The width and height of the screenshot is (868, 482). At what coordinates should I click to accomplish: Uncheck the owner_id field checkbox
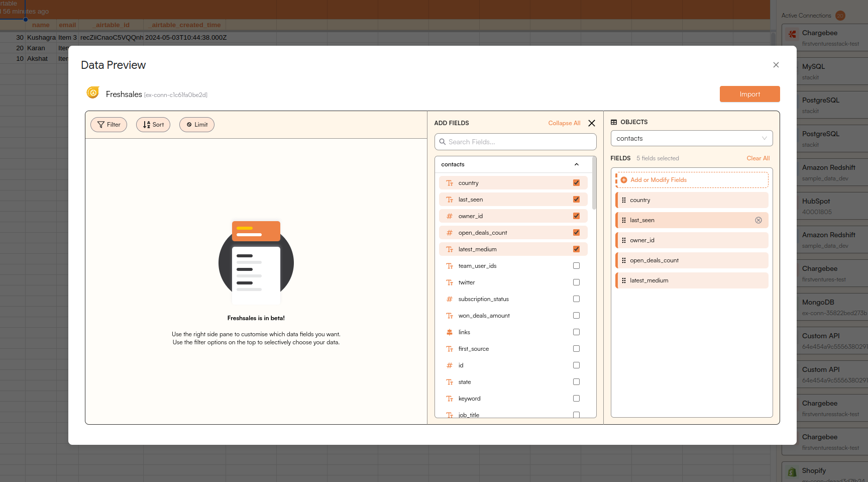pyautogui.click(x=576, y=216)
